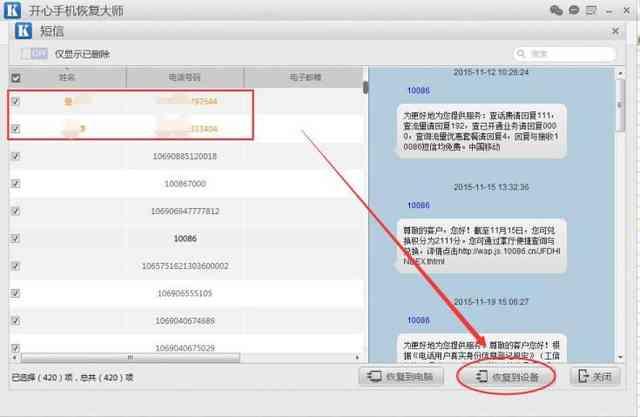Image resolution: width=640 pixels, height=417 pixels.
Task: Open the menu list icon in title bar
Action: tap(591, 10)
